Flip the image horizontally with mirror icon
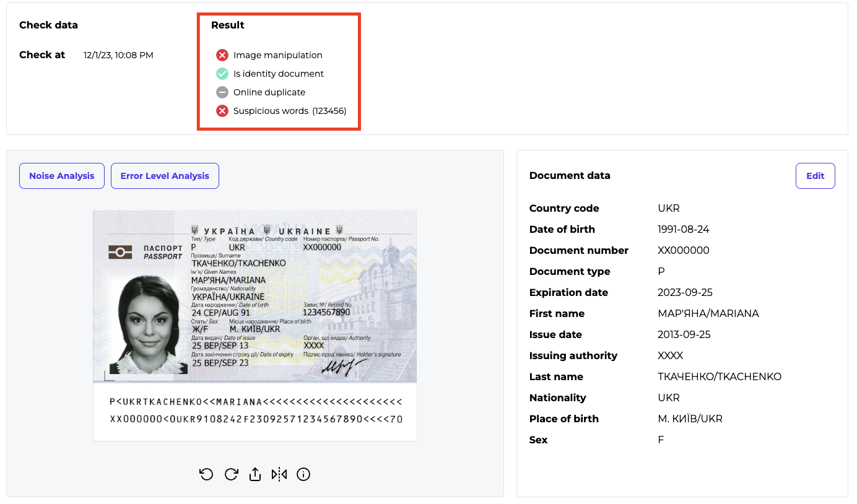 pyautogui.click(x=279, y=474)
